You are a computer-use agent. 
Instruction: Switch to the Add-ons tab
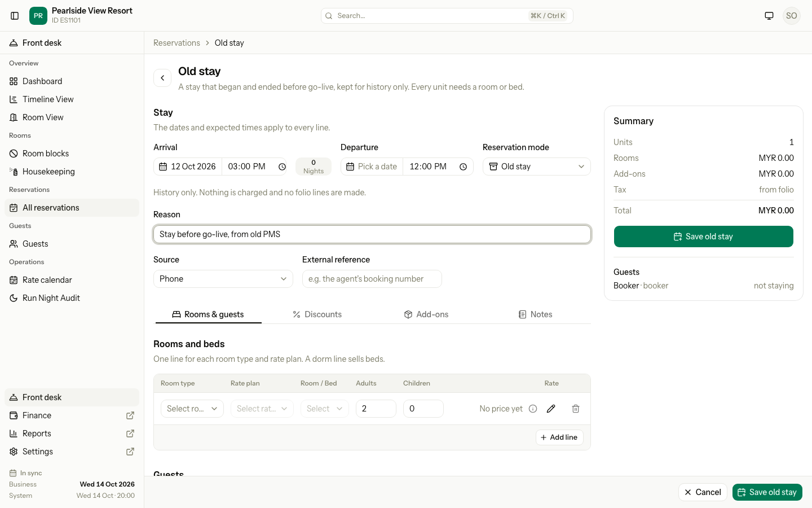pyautogui.click(x=426, y=314)
